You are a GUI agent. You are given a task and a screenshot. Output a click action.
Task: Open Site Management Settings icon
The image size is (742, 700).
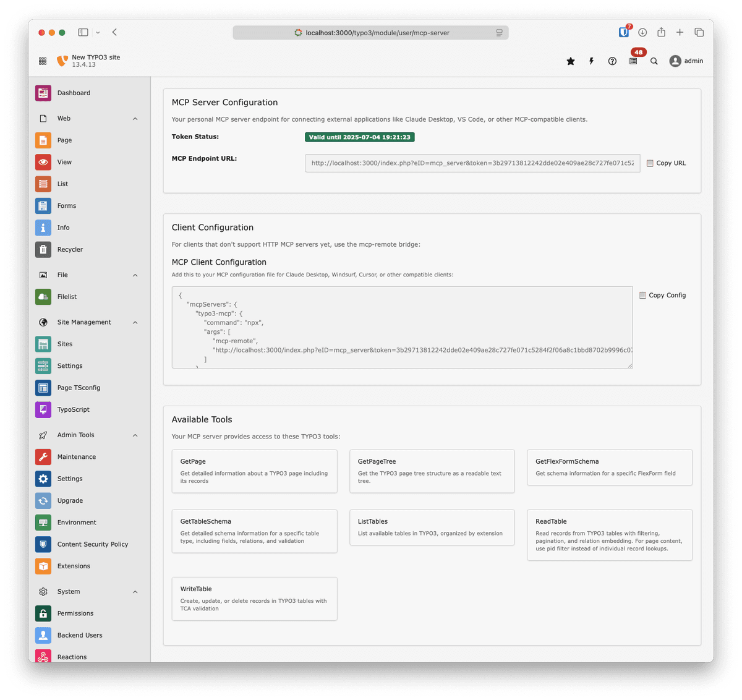pos(43,365)
